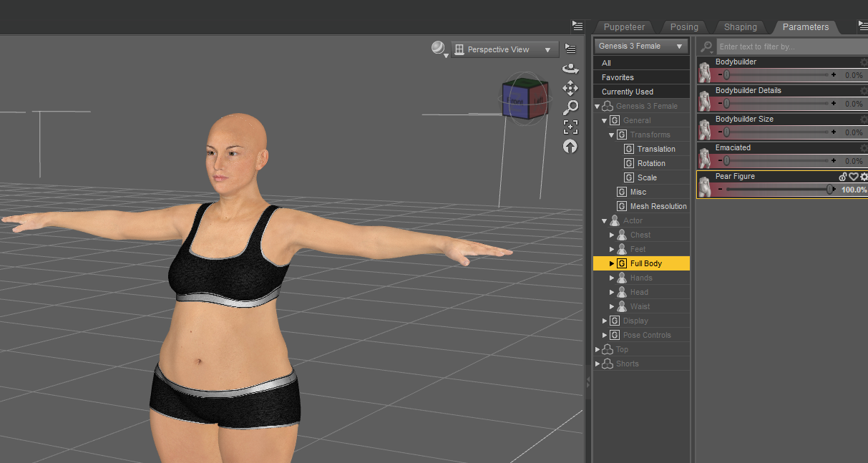Switch to the Puppeteer tab
This screenshot has height=463, width=868.
(x=624, y=27)
